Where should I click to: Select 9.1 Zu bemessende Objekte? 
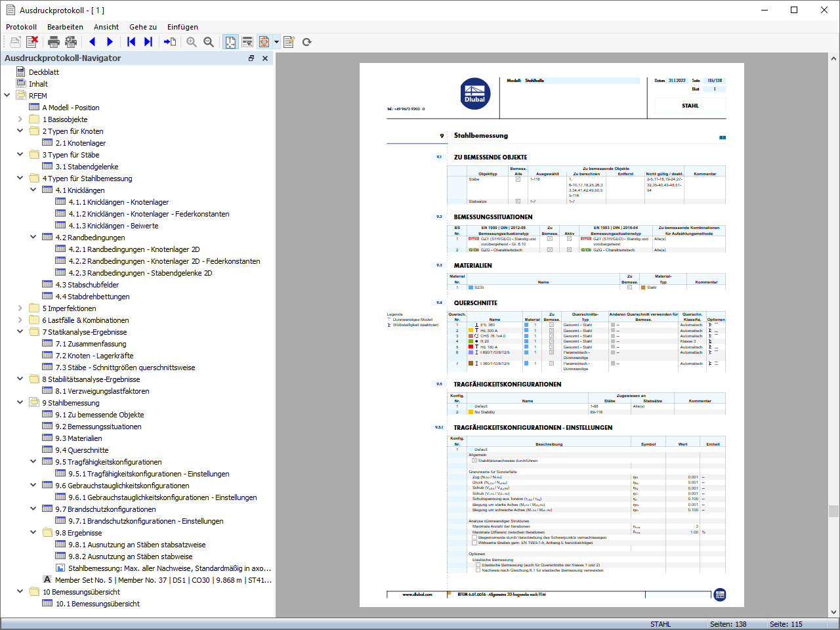point(100,415)
